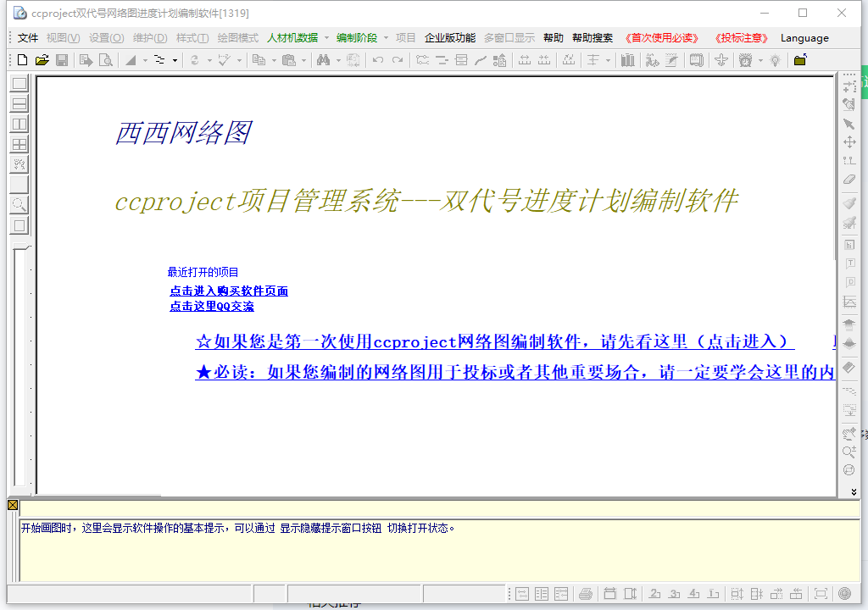Viewport: 868px width, 610px height.
Task: Expand the 人材机数据 dropdown arrow
Action: point(326,38)
